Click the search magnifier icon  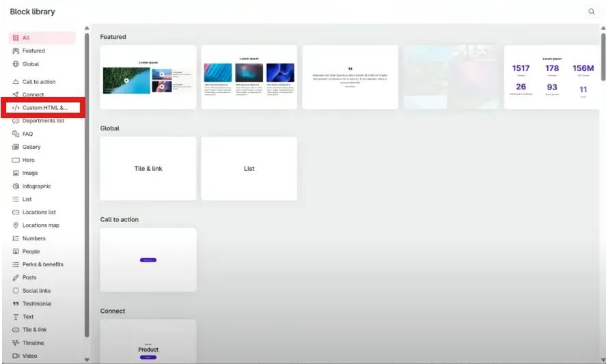pyautogui.click(x=591, y=12)
